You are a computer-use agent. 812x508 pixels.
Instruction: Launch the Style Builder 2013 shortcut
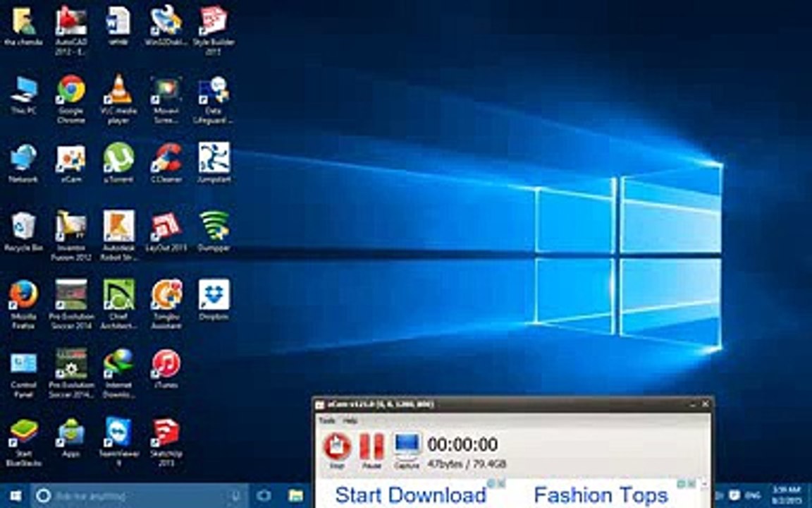pos(214,30)
